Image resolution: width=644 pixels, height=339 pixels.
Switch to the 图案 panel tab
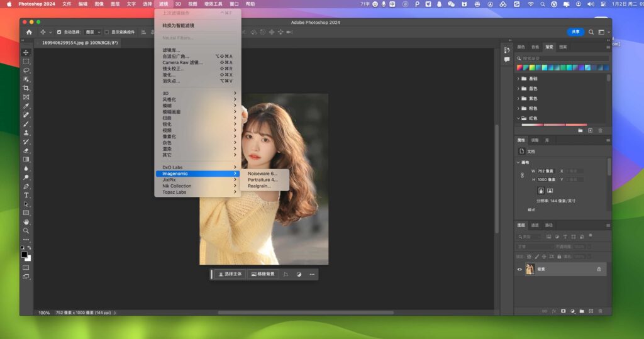pos(563,47)
